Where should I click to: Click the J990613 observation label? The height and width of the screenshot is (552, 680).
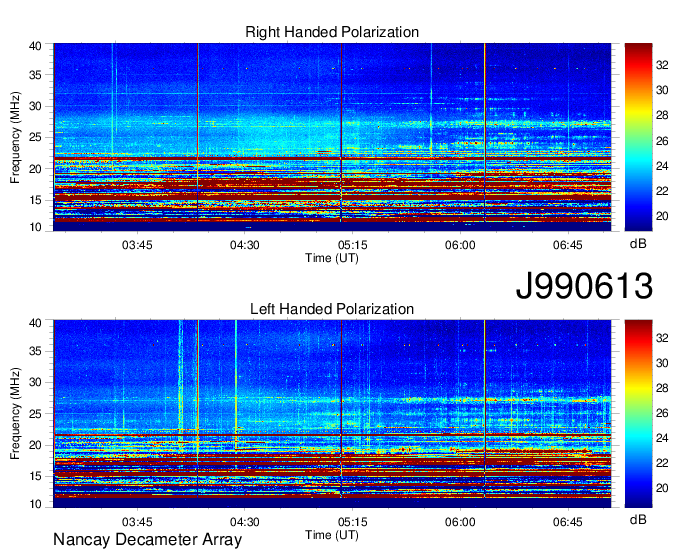(584, 285)
